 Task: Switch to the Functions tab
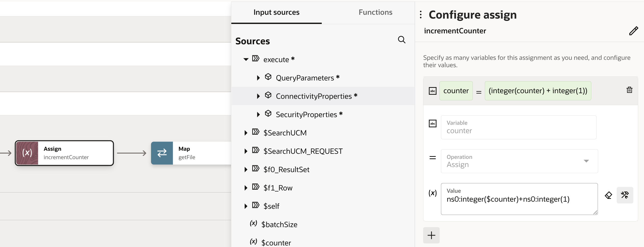pyautogui.click(x=375, y=12)
